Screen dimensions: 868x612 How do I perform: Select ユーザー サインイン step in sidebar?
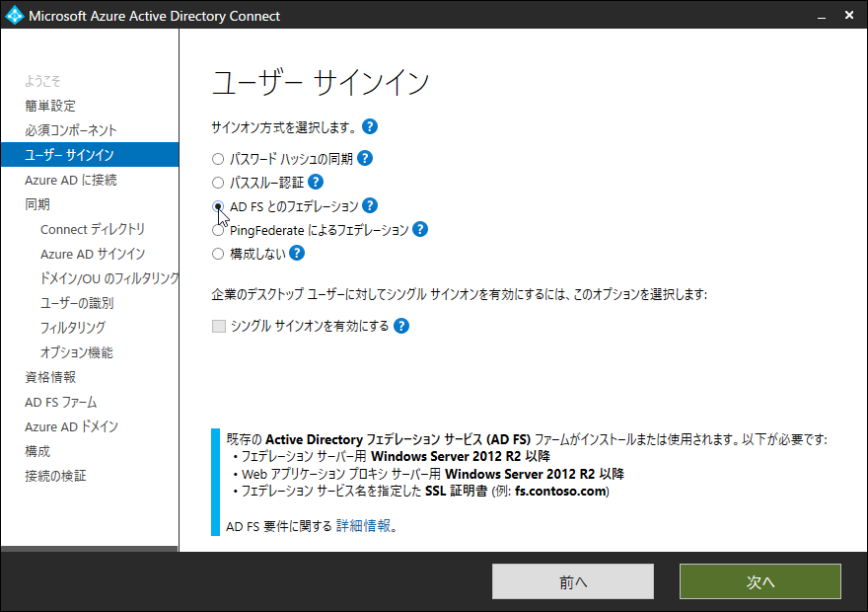(90, 155)
